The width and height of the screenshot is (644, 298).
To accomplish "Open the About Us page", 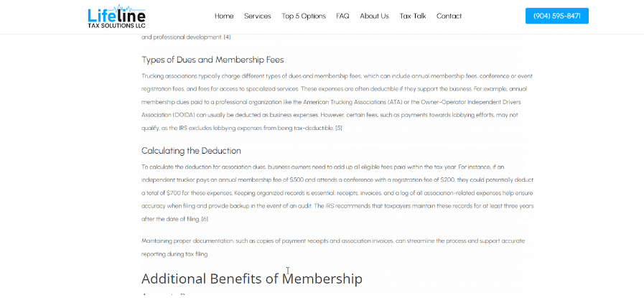I will (x=374, y=16).
